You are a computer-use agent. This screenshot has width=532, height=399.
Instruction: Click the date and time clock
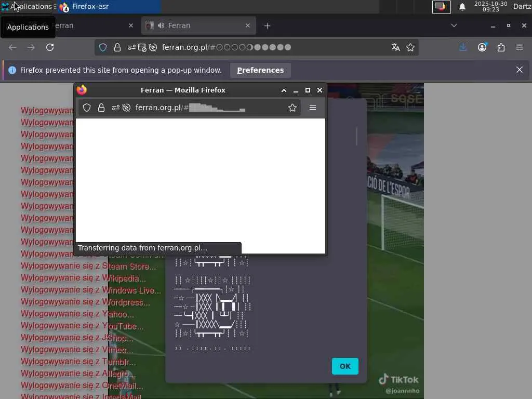pos(490,6)
